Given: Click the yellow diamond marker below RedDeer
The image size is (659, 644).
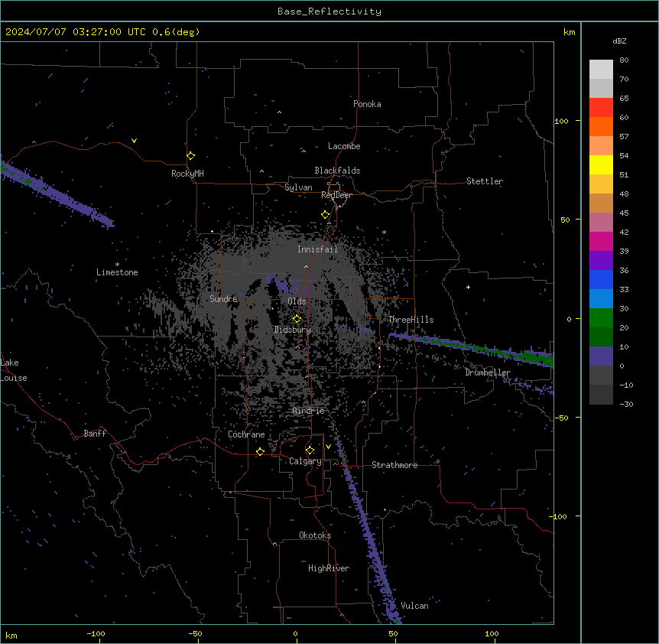Looking at the screenshot, I should pos(326,215).
